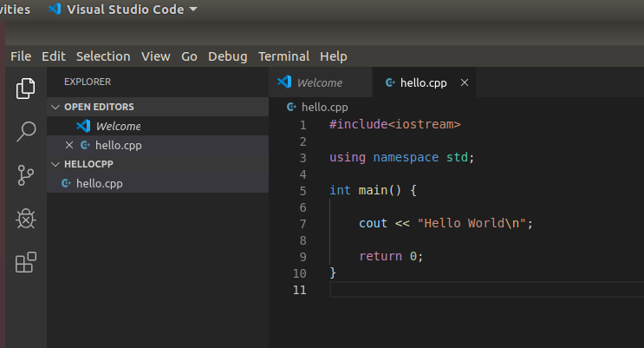Screen dimensions: 644x348
Task: Place cursor on #include<iostream> line
Action: coord(394,124)
